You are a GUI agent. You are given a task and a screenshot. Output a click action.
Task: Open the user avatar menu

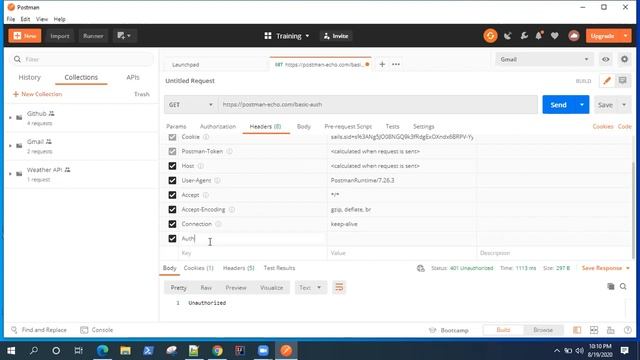[x=573, y=36]
